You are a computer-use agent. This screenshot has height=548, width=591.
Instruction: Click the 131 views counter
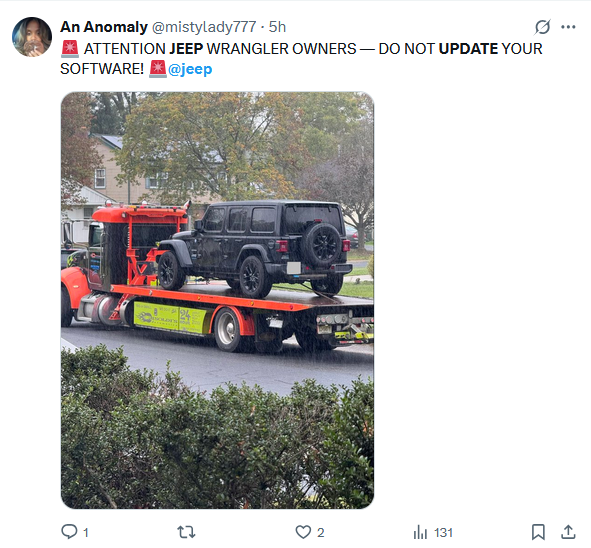tap(443, 533)
